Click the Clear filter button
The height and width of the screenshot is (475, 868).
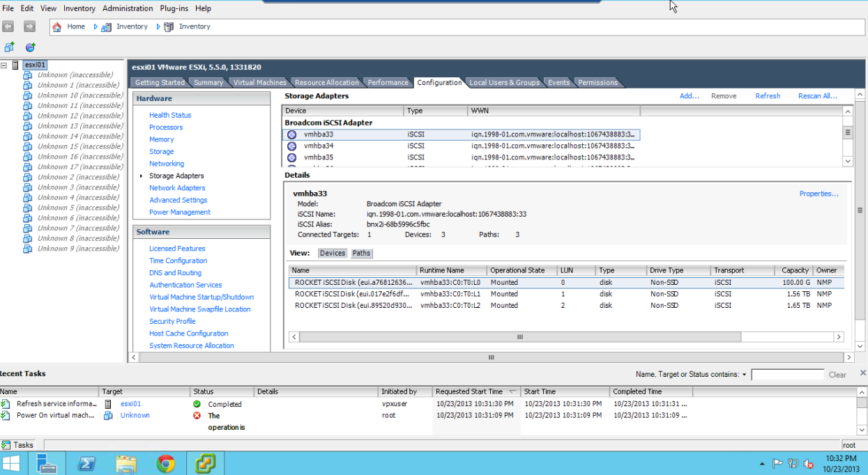coord(837,375)
